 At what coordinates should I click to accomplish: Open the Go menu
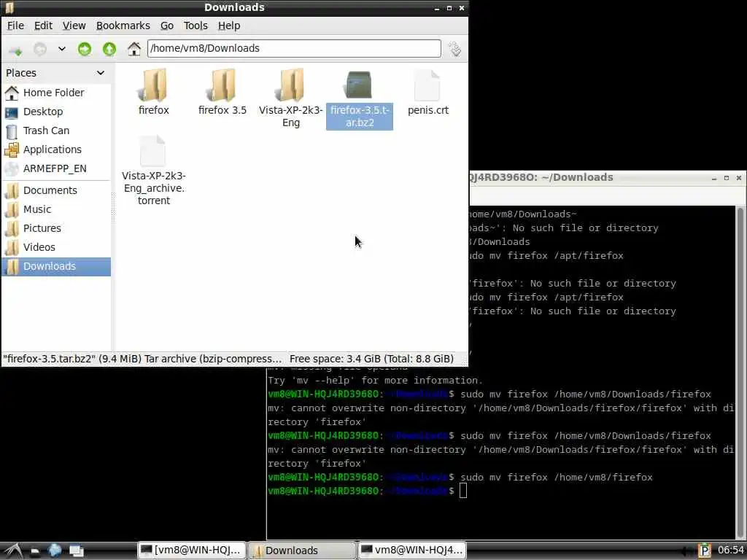[167, 26]
